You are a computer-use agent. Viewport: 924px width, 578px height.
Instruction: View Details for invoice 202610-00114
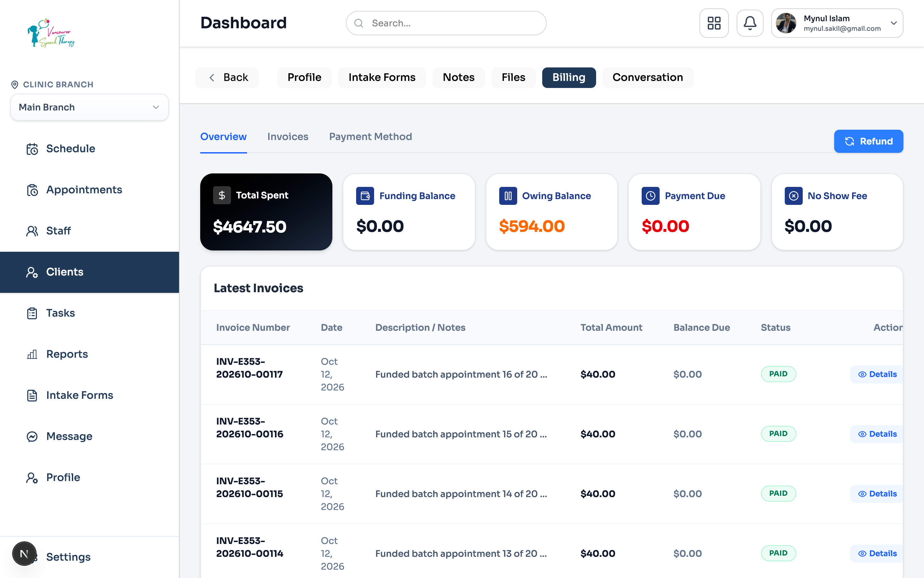[x=877, y=554]
